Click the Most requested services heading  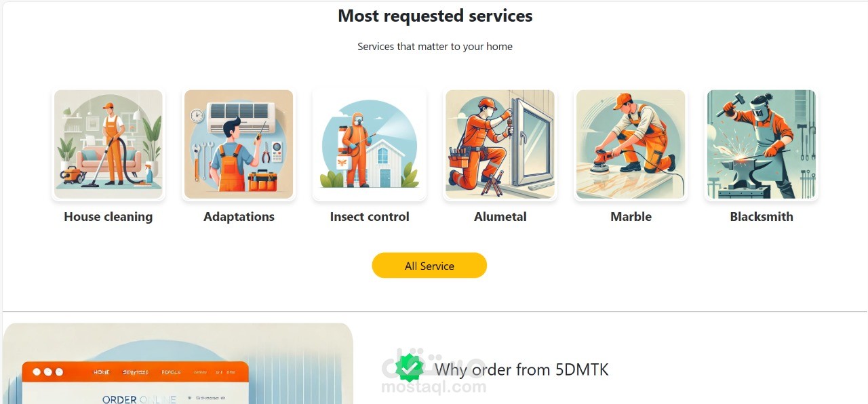click(x=435, y=16)
